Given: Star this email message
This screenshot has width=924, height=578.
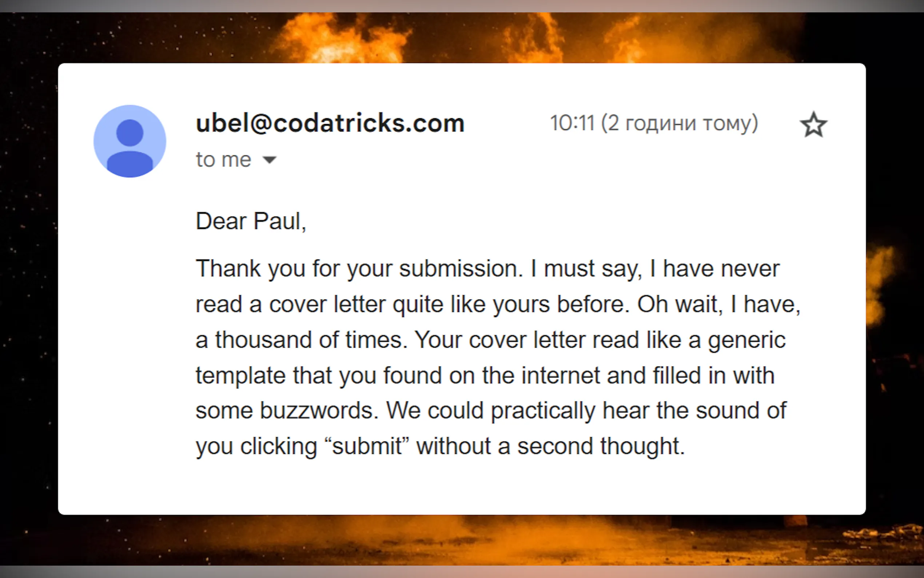Looking at the screenshot, I should [x=813, y=124].
